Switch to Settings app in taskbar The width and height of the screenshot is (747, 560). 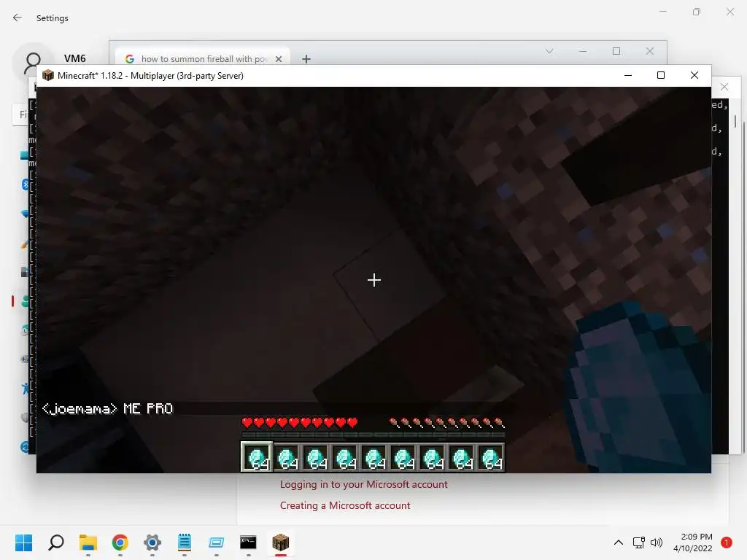coord(152,542)
